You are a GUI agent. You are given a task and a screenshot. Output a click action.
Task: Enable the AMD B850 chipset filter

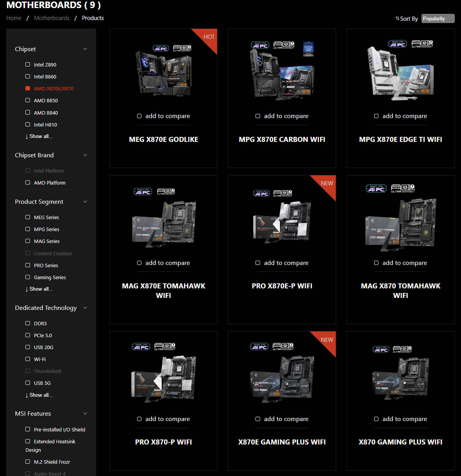pyautogui.click(x=28, y=100)
